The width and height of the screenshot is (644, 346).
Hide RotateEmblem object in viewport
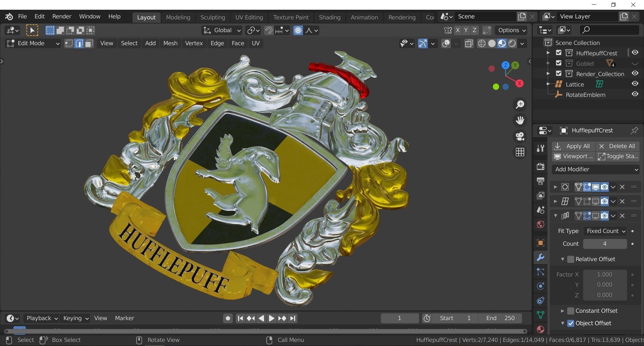635,94
